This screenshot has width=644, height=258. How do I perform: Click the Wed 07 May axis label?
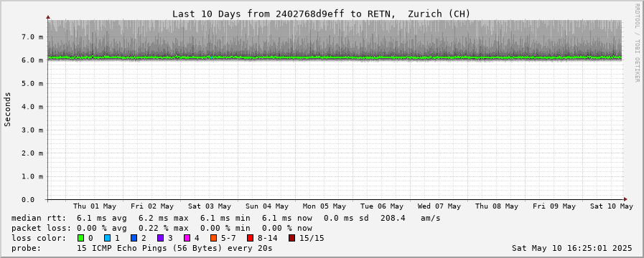(439, 206)
